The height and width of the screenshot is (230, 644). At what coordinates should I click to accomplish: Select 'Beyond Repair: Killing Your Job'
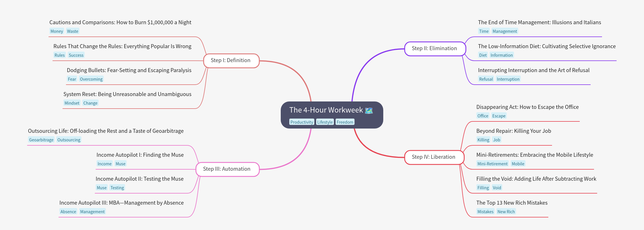[514, 131]
